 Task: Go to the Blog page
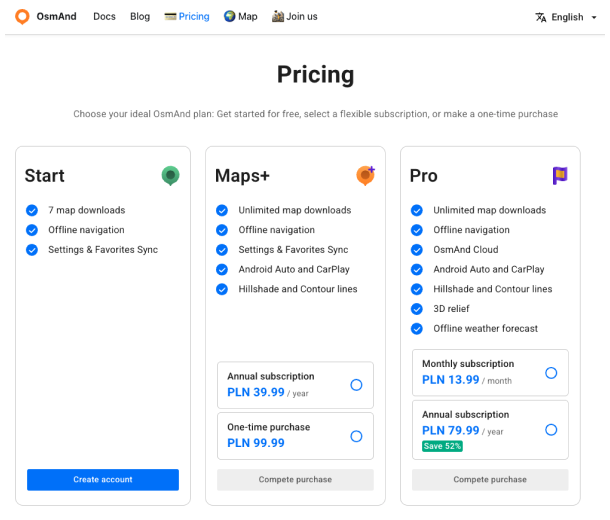[x=140, y=17]
